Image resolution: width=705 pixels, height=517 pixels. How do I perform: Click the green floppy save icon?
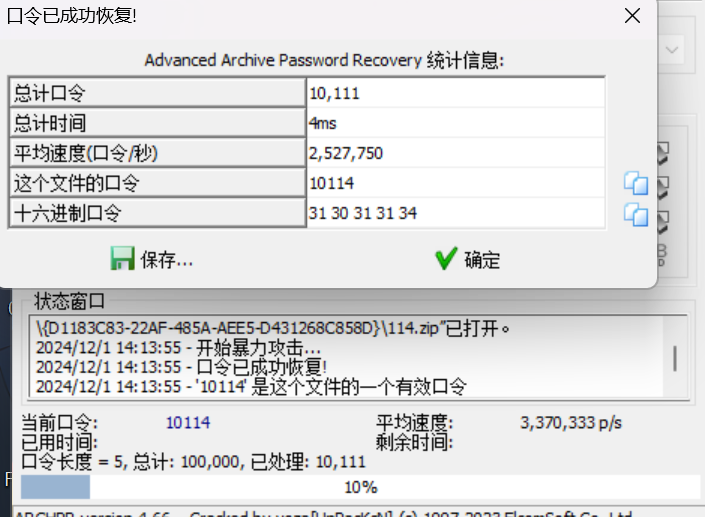pyautogui.click(x=122, y=258)
